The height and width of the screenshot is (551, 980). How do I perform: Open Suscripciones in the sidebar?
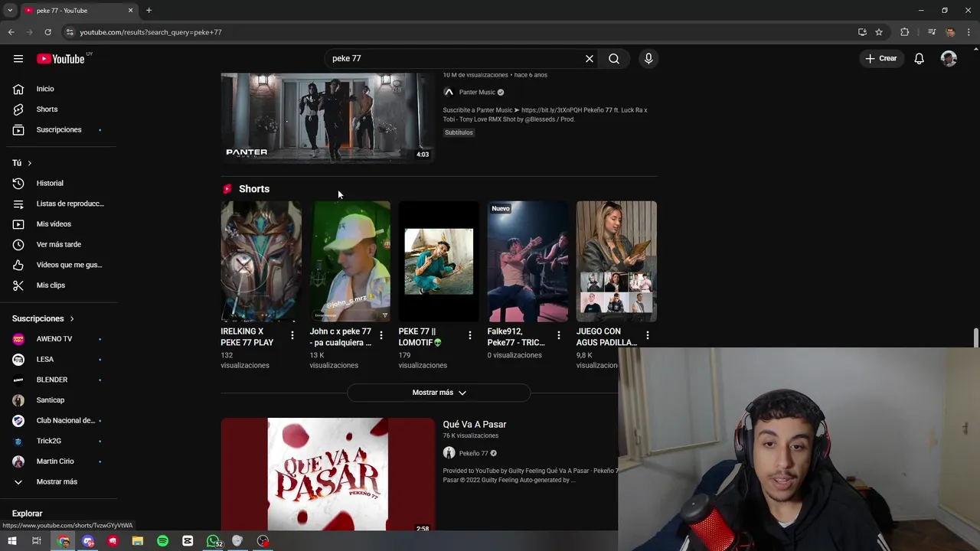[58, 129]
